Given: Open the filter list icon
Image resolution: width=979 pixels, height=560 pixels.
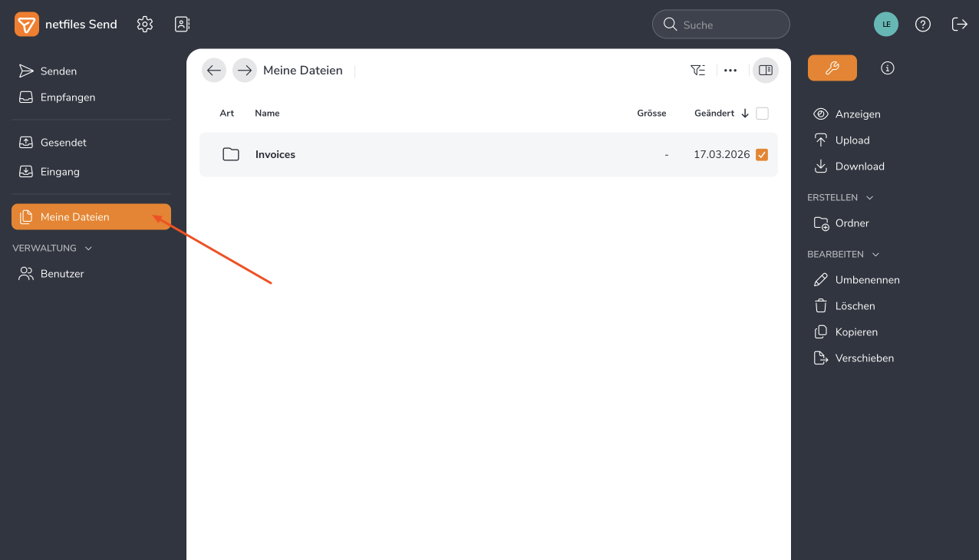Looking at the screenshot, I should [x=697, y=71].
